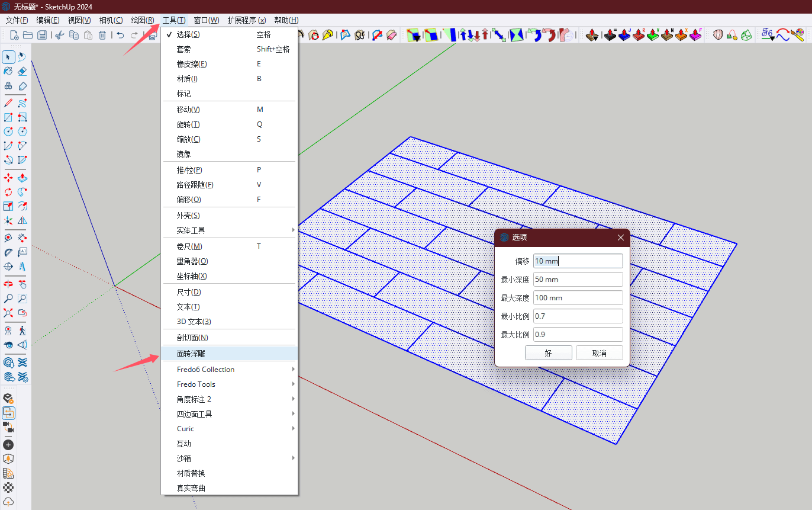Click the Zoom magnifier tool
The width and height of the screenshot is (812, 510).
[8, 299]
